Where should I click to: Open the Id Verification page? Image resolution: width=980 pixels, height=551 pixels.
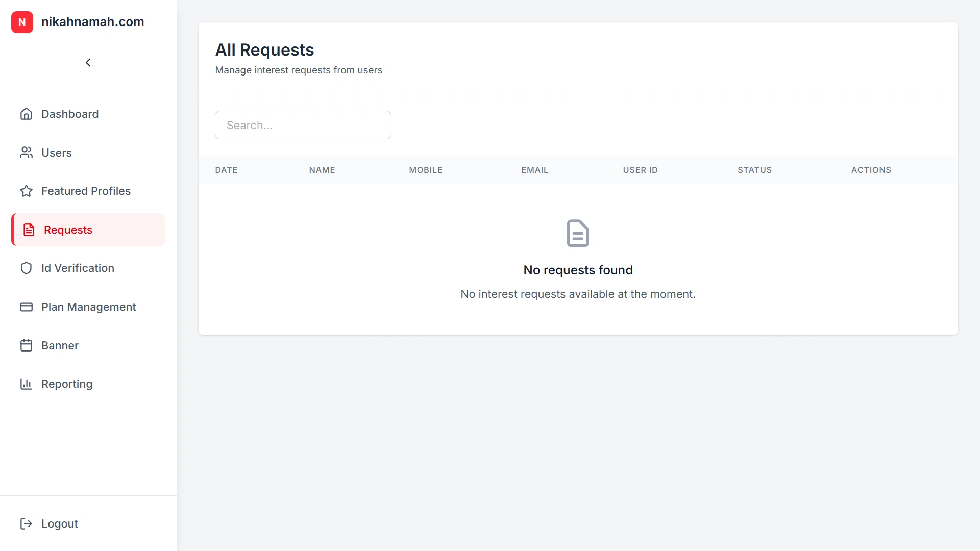coord(78,268)
